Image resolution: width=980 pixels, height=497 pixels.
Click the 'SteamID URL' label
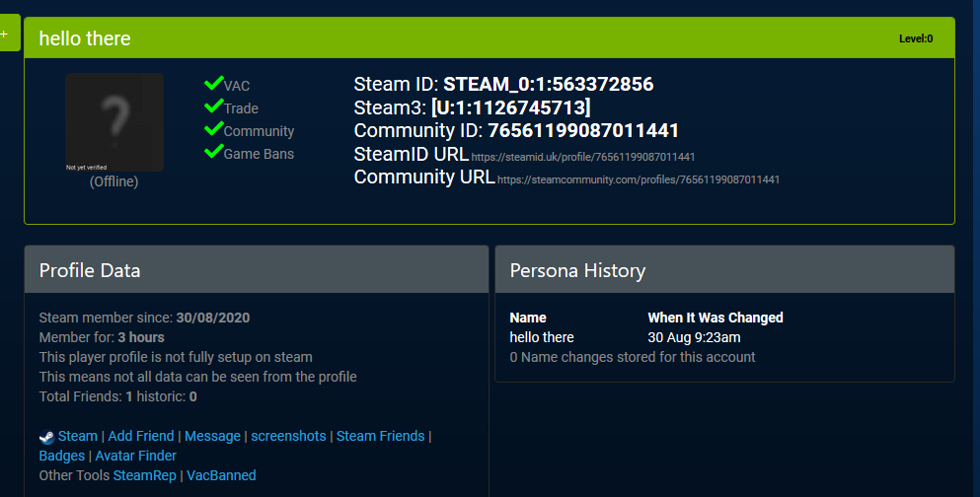coord(412,154)
